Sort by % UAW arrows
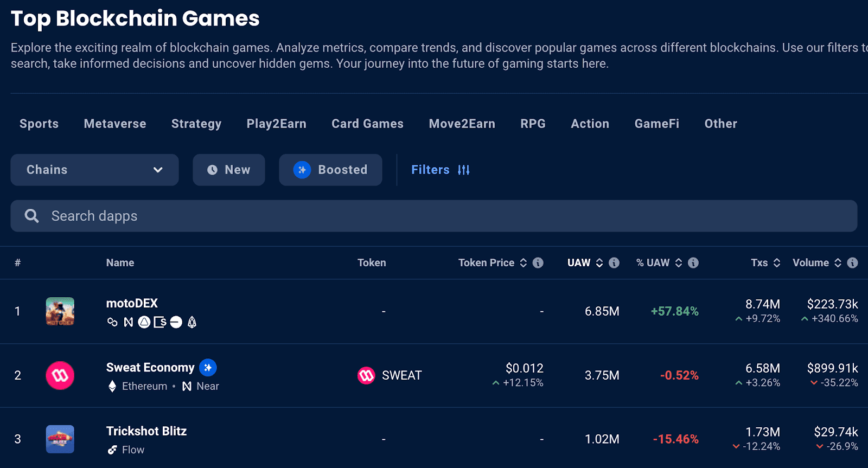Viewport: 868px width, 468px height. coord(679,262)
